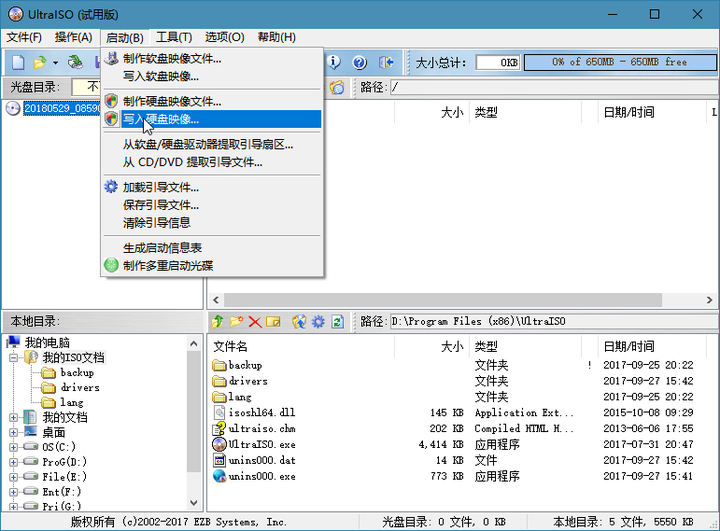Click the 启动(B) menu title
The height and width of the screenshot is (531, 720).
click(x=124, y=37)
